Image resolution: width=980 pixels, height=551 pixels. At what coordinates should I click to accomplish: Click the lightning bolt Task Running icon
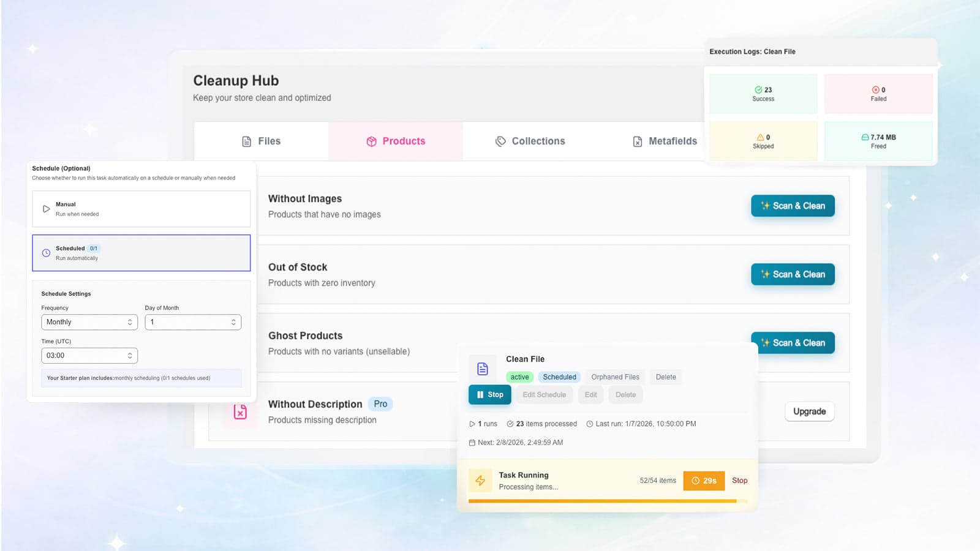480,481
